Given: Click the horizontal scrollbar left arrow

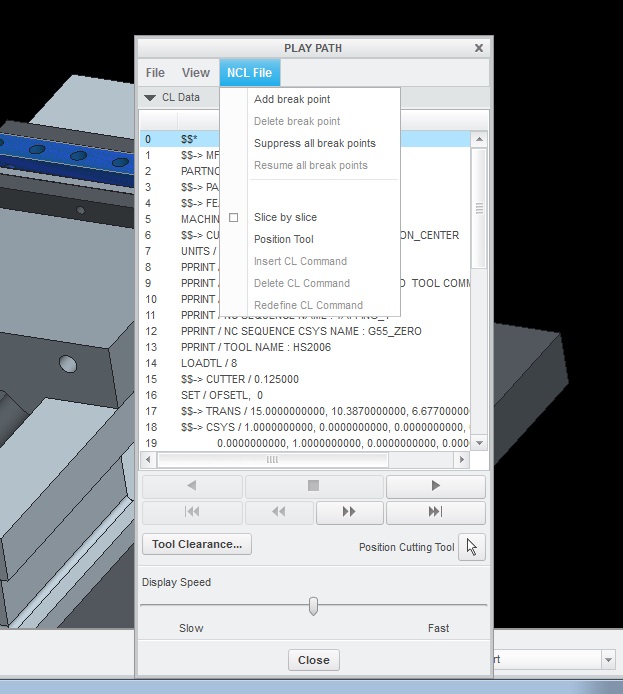Looking at the screenshot, I should tap(148, 460).
